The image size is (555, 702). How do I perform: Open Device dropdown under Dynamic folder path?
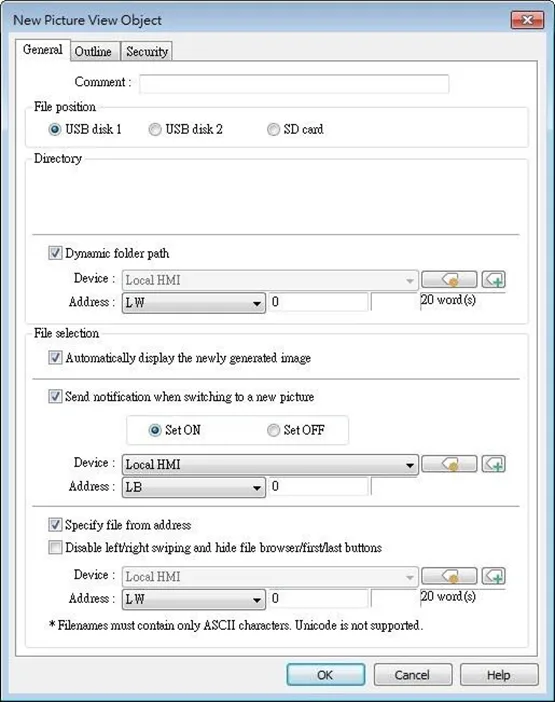click(x=270, y=280)
